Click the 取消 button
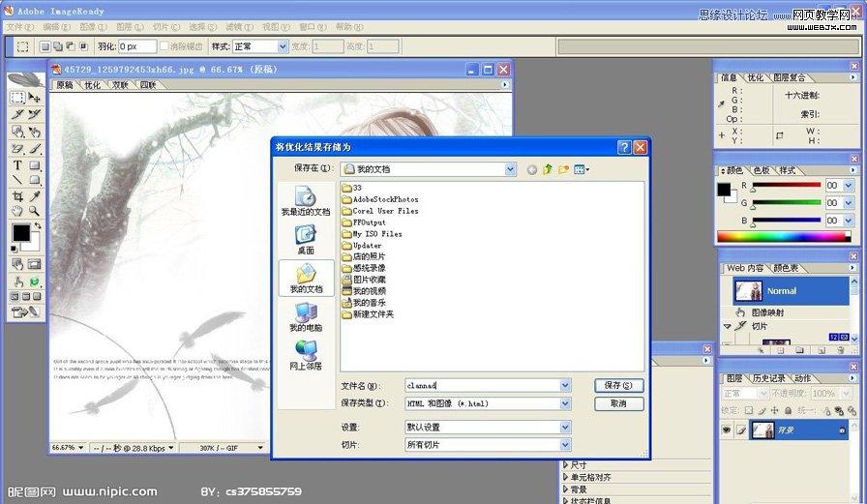Viewport: 867px width, 504px height. (618, 404)
